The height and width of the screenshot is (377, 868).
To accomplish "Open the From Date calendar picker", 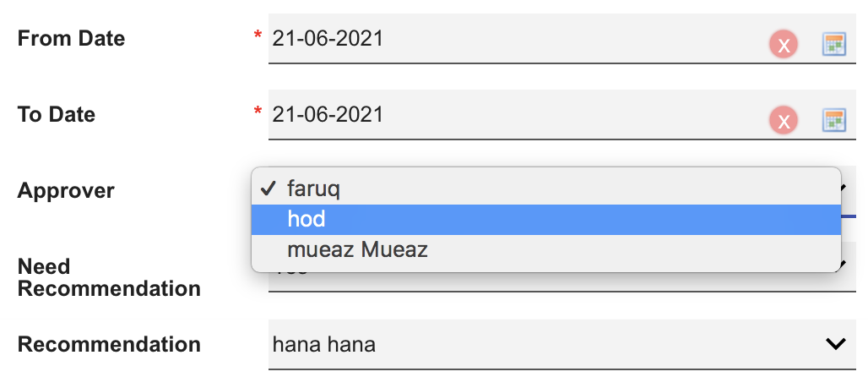I will point(834,45).
